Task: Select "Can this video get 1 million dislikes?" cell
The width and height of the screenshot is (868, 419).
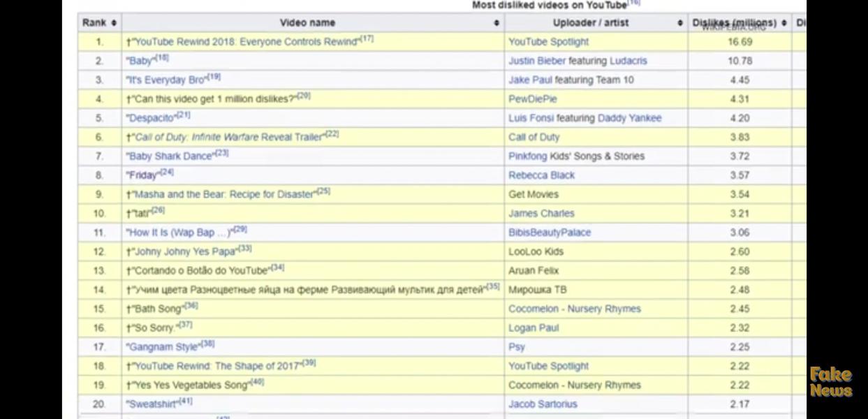Action: coord(313,99)
